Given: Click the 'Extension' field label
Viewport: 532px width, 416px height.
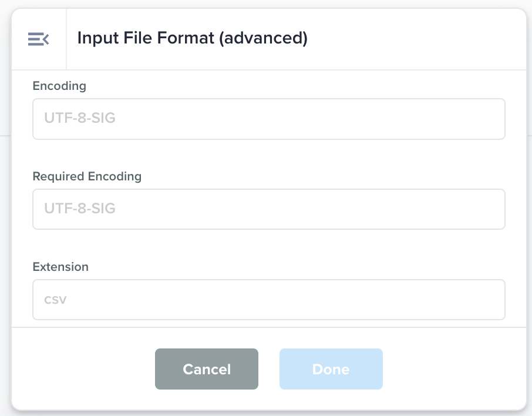Looking at the screenshot, I should [60, 267].
